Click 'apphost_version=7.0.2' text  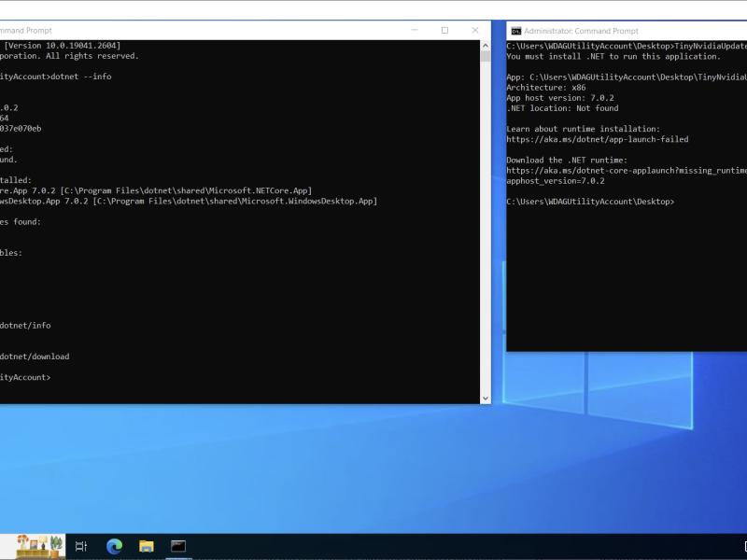(x=556, y=181)
